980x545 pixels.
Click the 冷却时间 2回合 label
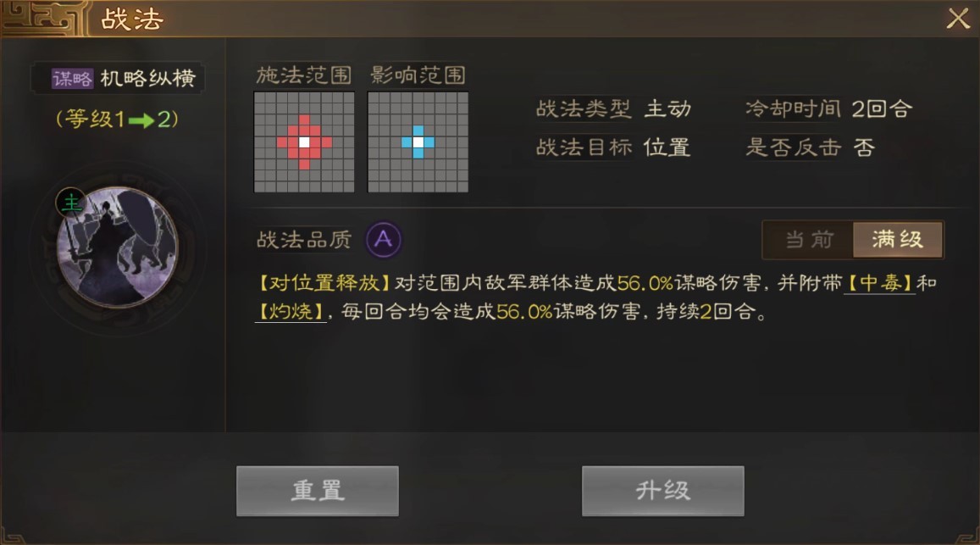828,108
